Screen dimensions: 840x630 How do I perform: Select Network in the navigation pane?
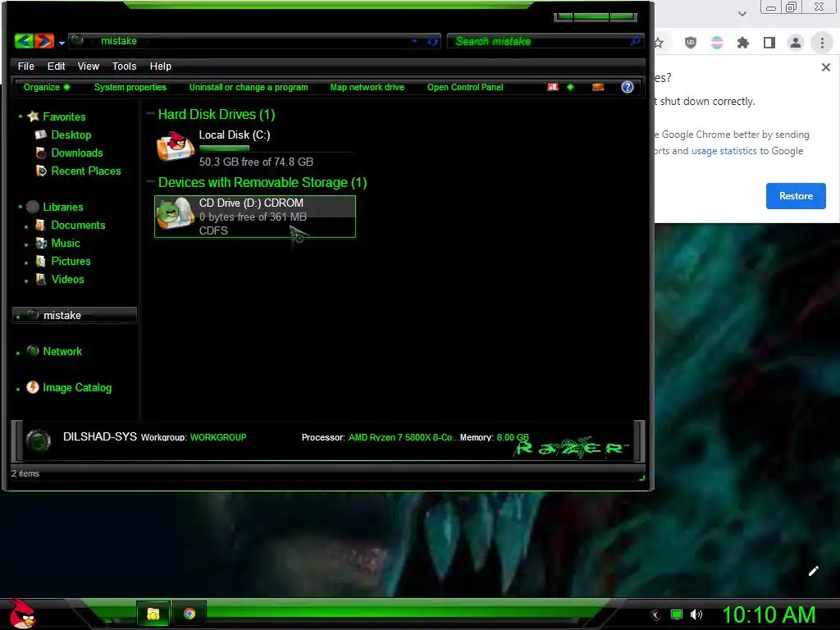[62, 351]
